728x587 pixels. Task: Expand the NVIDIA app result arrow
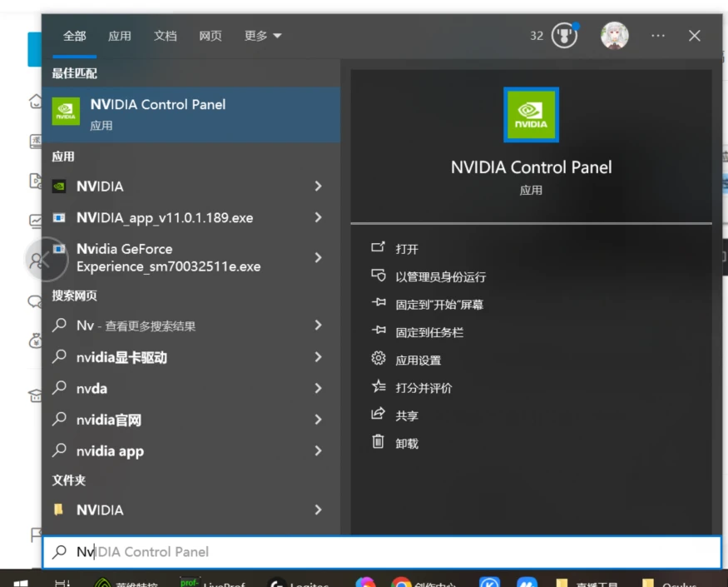coord(318,187)
